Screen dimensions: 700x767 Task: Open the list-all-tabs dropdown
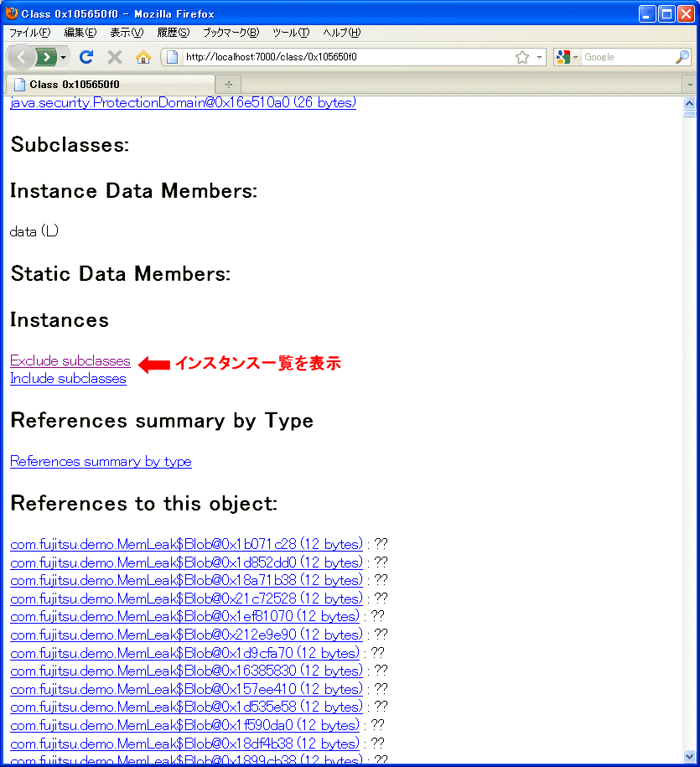[x=690, y=85]
